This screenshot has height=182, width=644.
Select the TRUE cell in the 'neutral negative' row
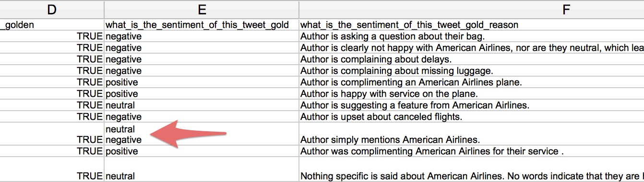(52, 134)
